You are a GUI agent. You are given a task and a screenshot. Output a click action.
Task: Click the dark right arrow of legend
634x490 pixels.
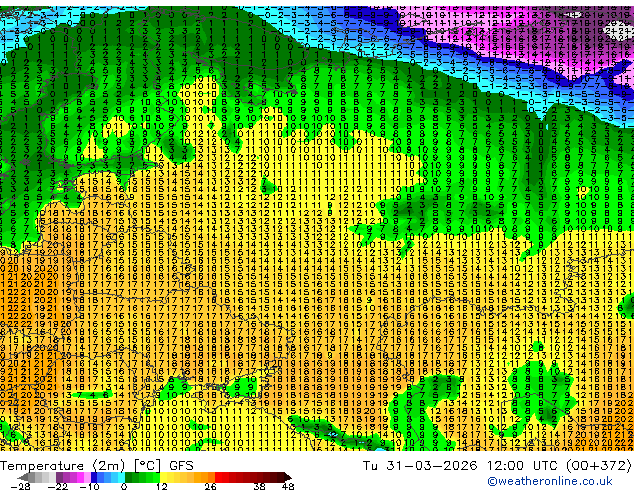[x=288, y=477]
